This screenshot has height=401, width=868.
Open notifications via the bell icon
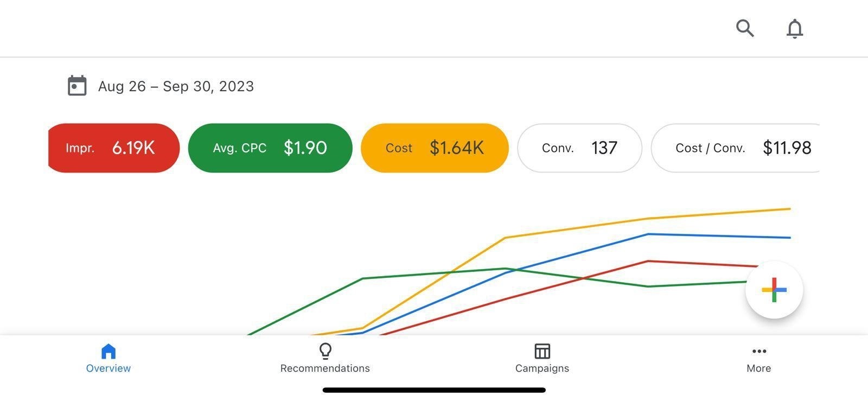[x=794, y=29]
